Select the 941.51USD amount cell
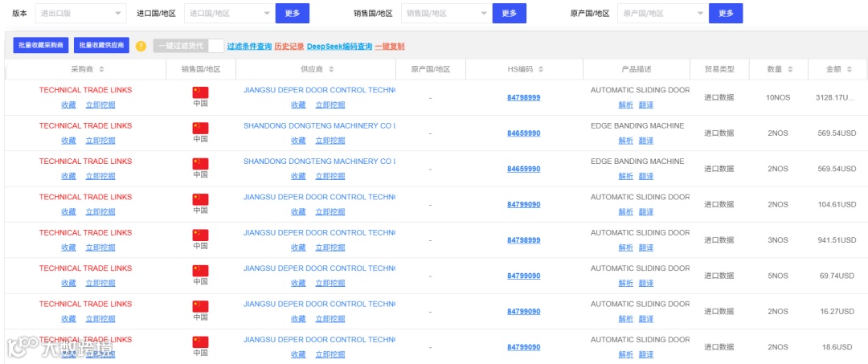The height and width of the screenshot is (364, 868). [x=837, y=240]
